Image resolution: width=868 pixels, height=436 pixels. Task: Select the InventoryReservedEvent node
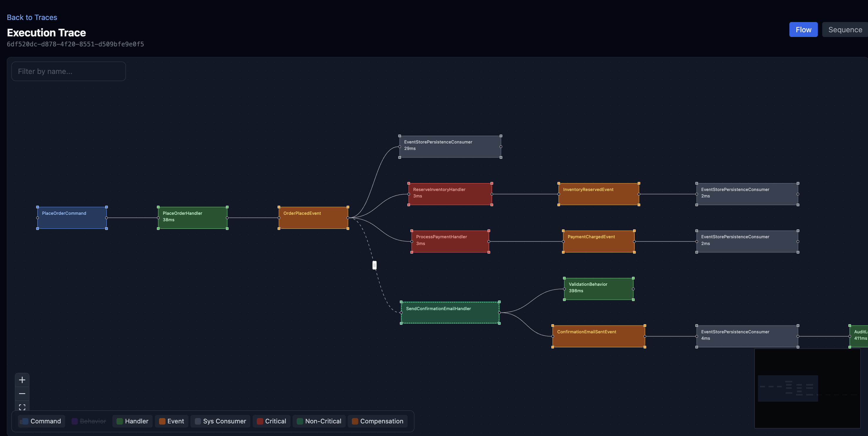pyautogui.click(x=599, y=194)
